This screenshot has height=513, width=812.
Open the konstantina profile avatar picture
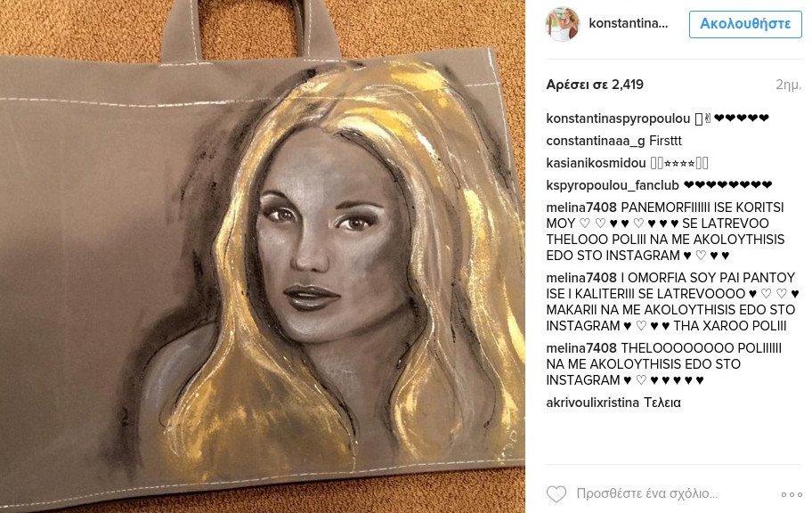click(x=563, y=24)
